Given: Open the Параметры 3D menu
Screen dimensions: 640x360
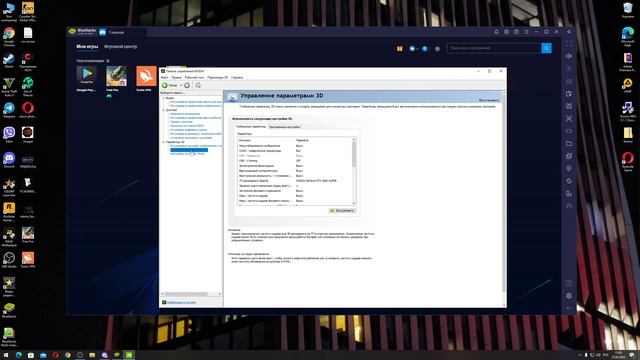Looking at the screenshot, I should click(x=217, y=77).
